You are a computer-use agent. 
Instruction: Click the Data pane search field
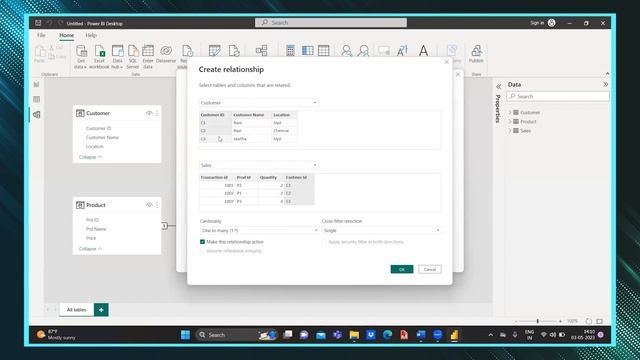point(558,96)
